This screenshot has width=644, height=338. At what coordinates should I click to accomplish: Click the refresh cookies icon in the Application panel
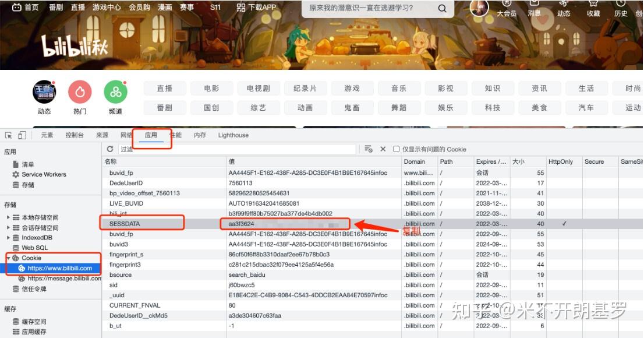click(110, 149)
